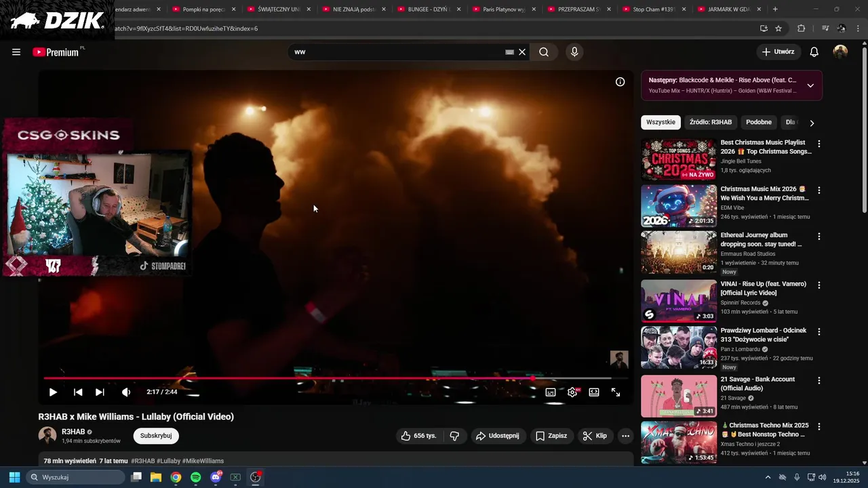
Task: Subscribe to R3HAB with Subskrybuj
Action: [156, 436]
